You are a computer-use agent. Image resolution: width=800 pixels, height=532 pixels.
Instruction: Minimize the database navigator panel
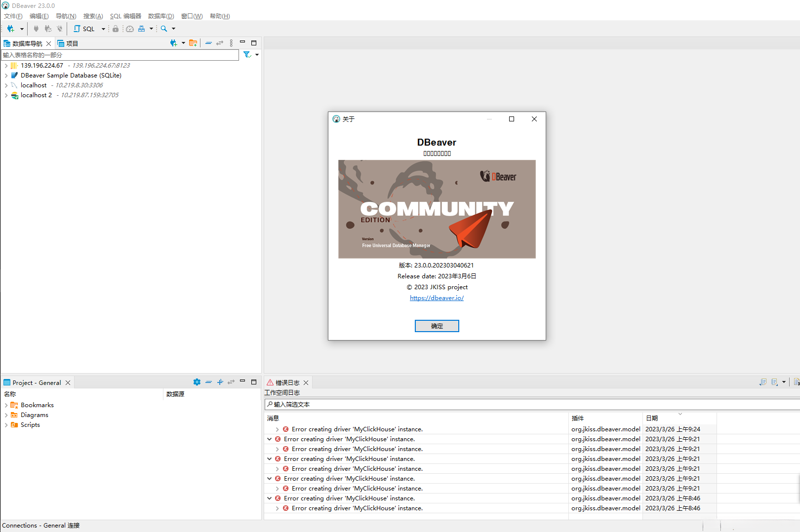click(242, 42)
